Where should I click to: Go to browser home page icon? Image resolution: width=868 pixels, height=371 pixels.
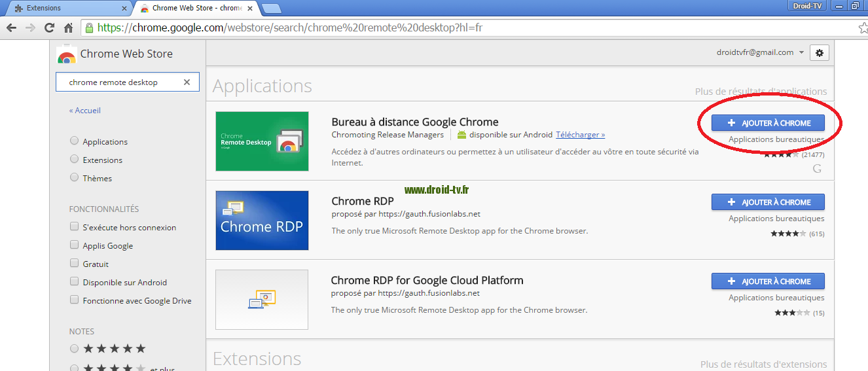click(x=68, y=28)
